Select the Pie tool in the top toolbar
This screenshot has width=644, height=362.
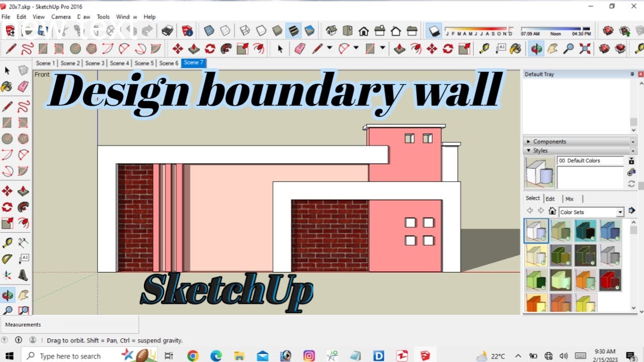pyautogui.click(x=156, y=49)
